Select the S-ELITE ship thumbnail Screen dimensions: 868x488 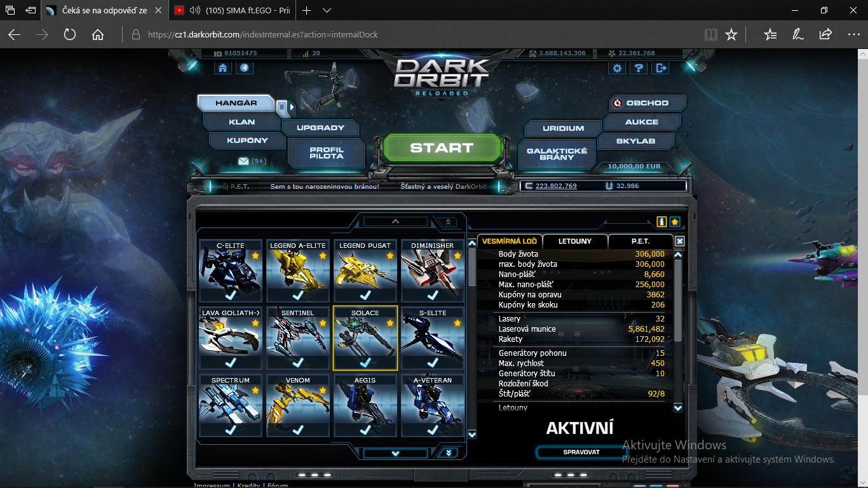433,339
